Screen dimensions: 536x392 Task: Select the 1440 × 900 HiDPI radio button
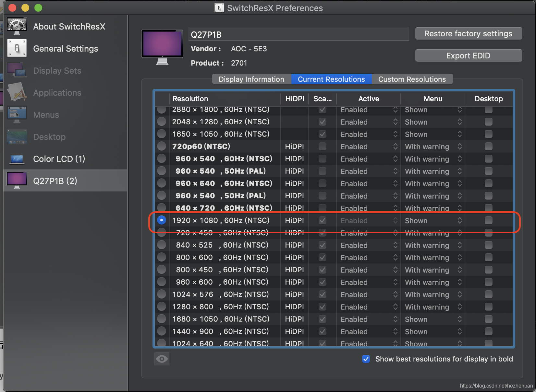click(x=162, y=331)
